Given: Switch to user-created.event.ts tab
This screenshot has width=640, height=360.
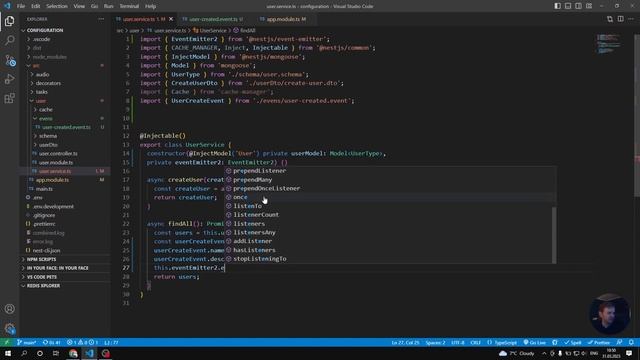Looking at the screenshot, I should point(213,19).
